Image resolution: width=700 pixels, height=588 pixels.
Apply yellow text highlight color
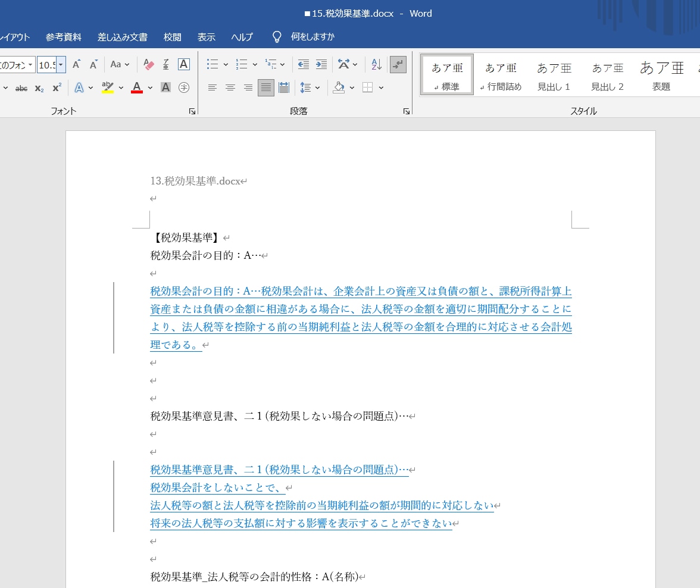point(108,88)
